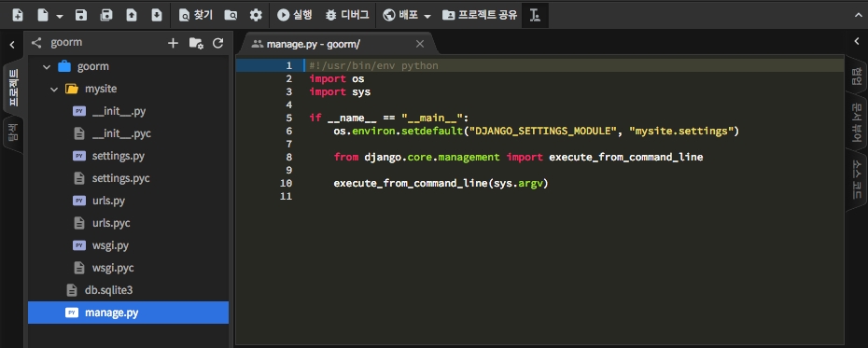Viewport: 868px width, 348px height.
Task: Click the save all files icon
Action: [105, 15]
